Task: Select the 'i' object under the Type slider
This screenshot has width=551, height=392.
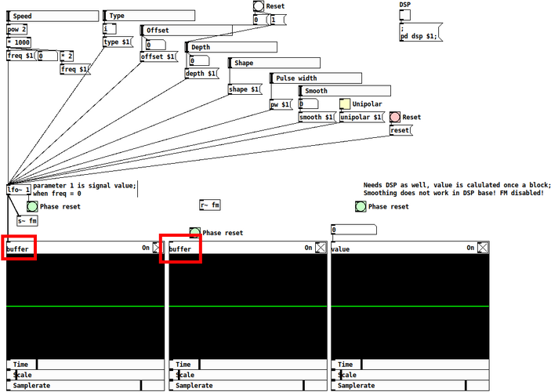Action: click(110, 29)
